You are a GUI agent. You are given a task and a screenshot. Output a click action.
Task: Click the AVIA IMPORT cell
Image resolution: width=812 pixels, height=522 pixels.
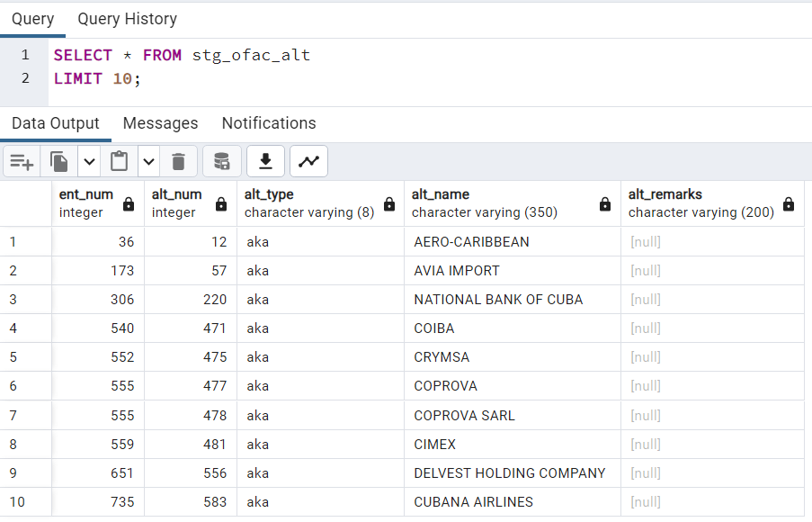pyautogui.click(x=513, y=271)
